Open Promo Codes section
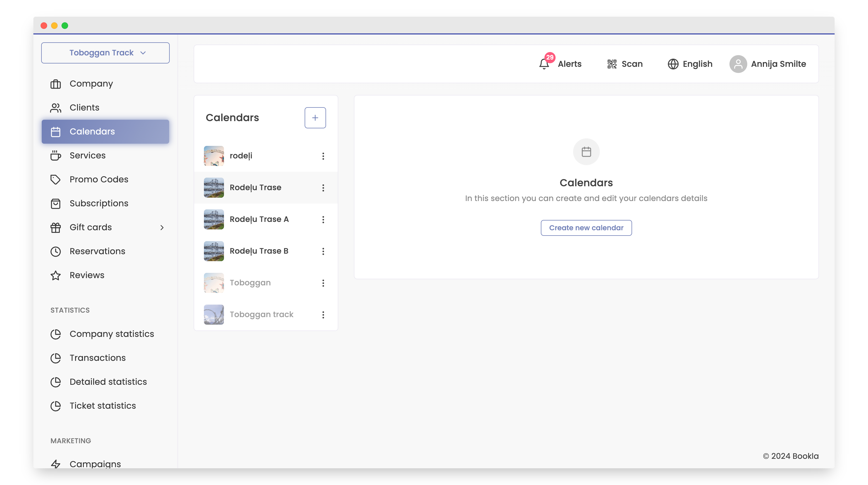The width and height of the screenshot is (868, 485). 99,179
